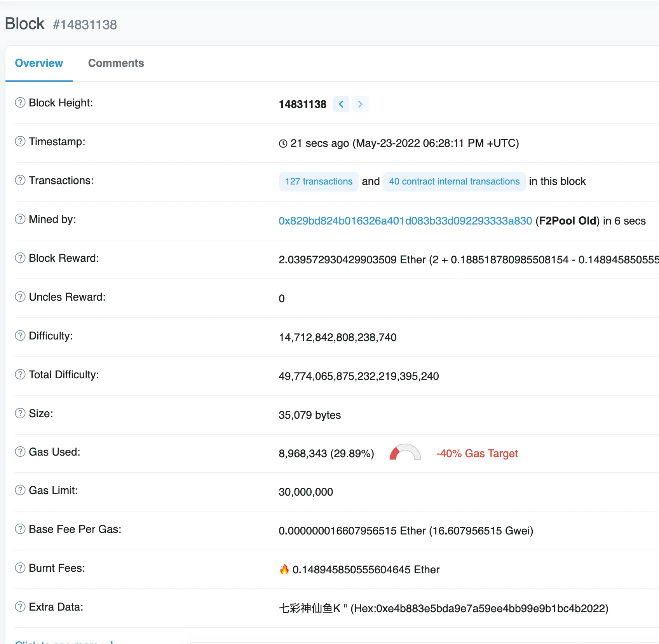Go to previous block using left chevron
The height and width of the screenshot is (644, 659).
[341, 104]
